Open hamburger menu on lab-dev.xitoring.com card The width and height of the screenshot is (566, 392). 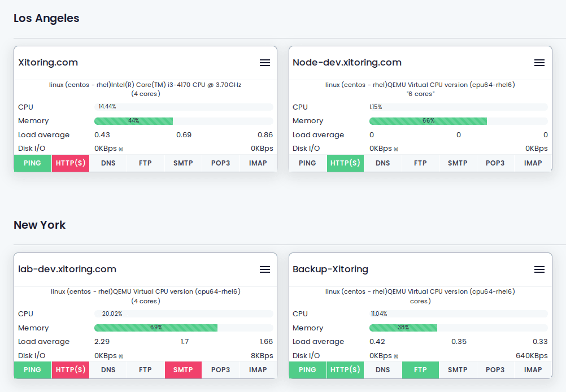[265, 269]
